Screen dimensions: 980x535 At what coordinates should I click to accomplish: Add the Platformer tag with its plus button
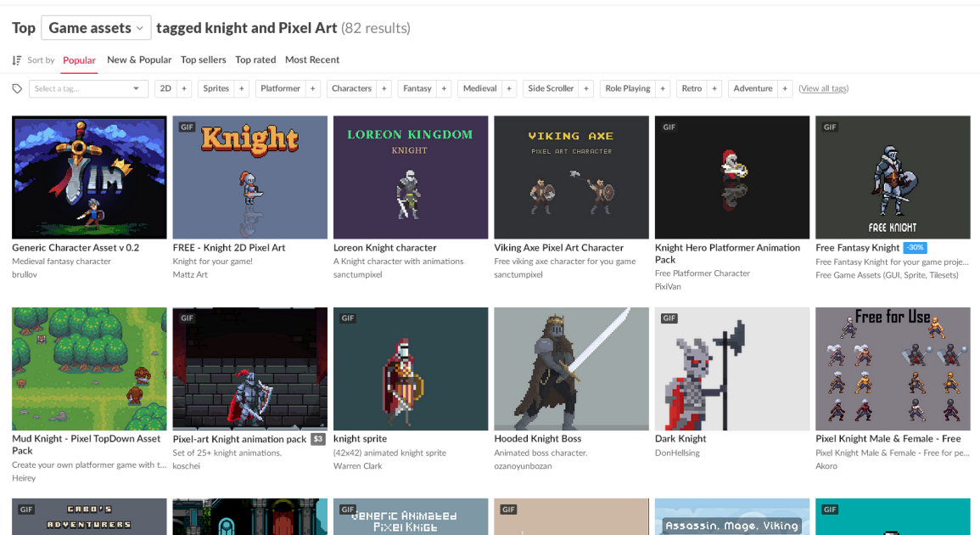click(x=313, y=89)
